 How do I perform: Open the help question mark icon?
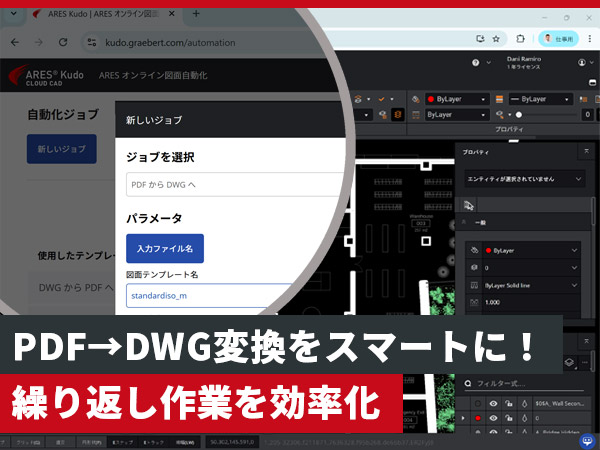pos(476,62)
